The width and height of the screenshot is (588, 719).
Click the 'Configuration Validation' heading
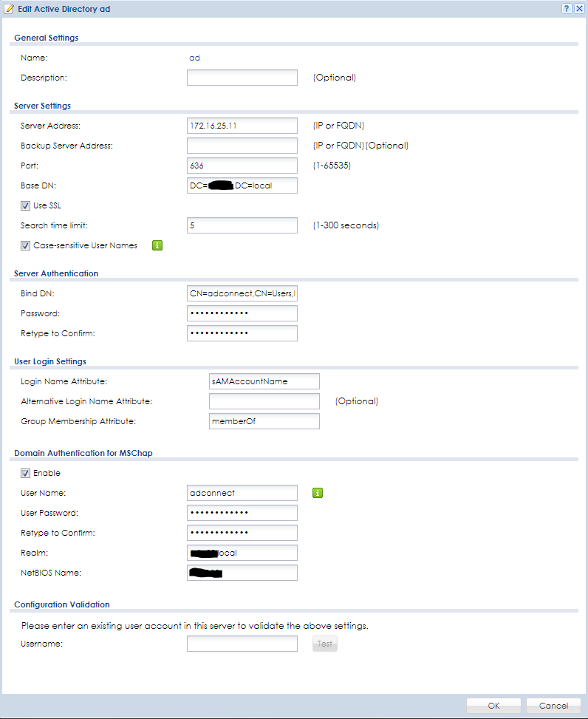pyautogui.click(x=62, y=604)
